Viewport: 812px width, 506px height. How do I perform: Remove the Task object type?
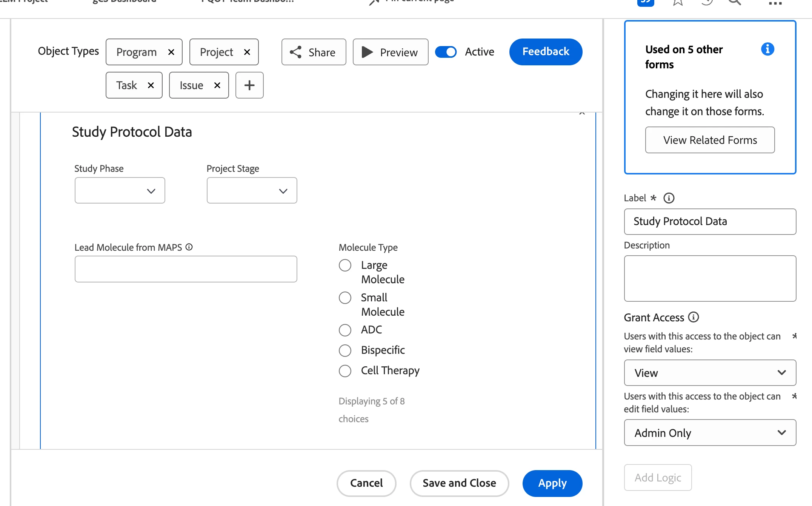(x=151, y=85)
